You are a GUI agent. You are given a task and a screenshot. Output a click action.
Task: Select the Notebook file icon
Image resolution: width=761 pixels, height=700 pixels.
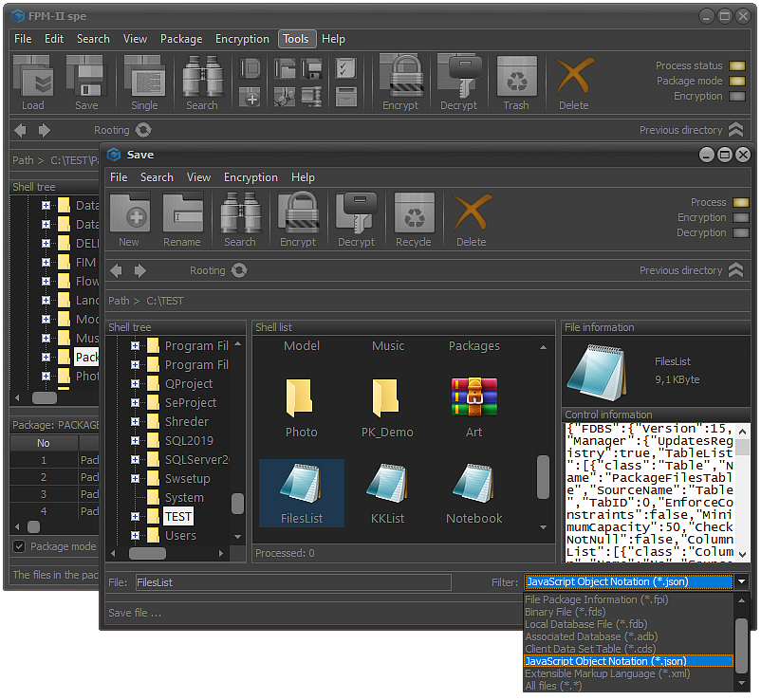(474, 493)
